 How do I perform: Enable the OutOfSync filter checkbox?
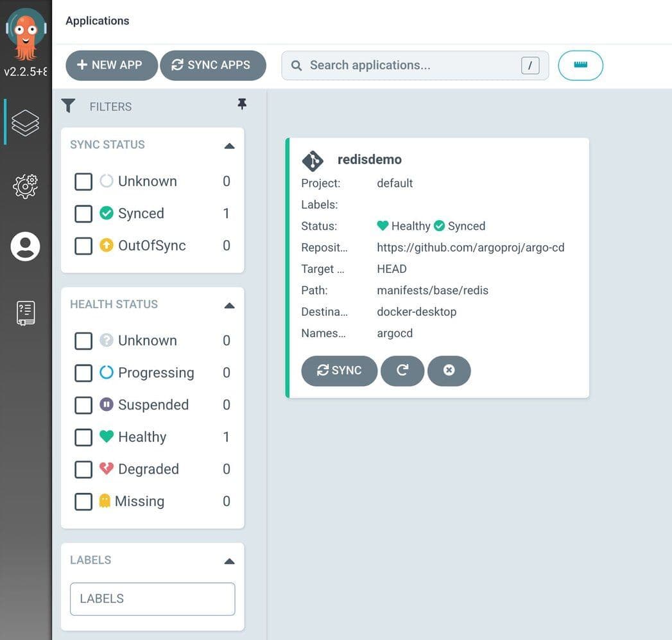pyautogui.click(x=83, y=246)
